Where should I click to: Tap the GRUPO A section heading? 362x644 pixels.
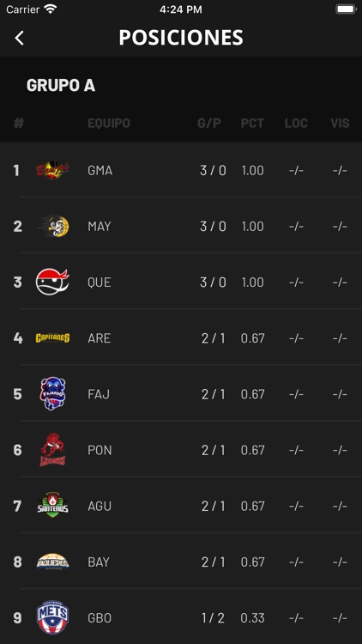(x=61, y=85)
